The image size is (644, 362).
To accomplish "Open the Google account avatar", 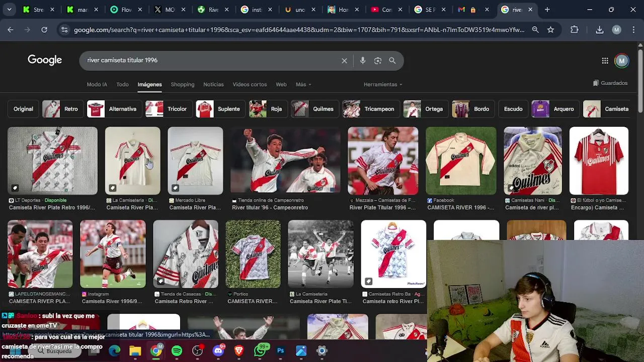I will 622,61.
